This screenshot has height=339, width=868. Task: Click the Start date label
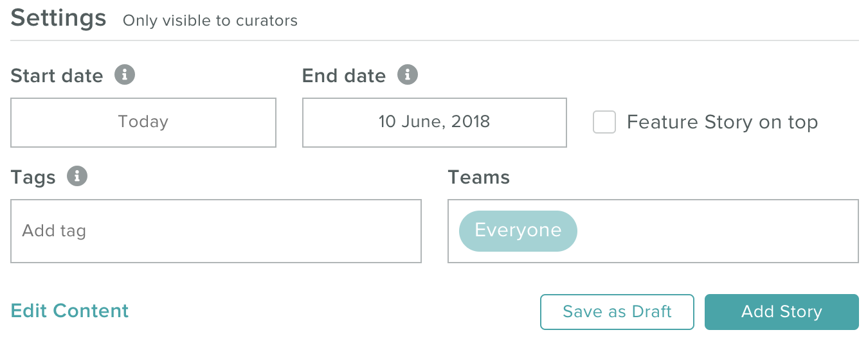pyautogui.click(x=57, y=76)
